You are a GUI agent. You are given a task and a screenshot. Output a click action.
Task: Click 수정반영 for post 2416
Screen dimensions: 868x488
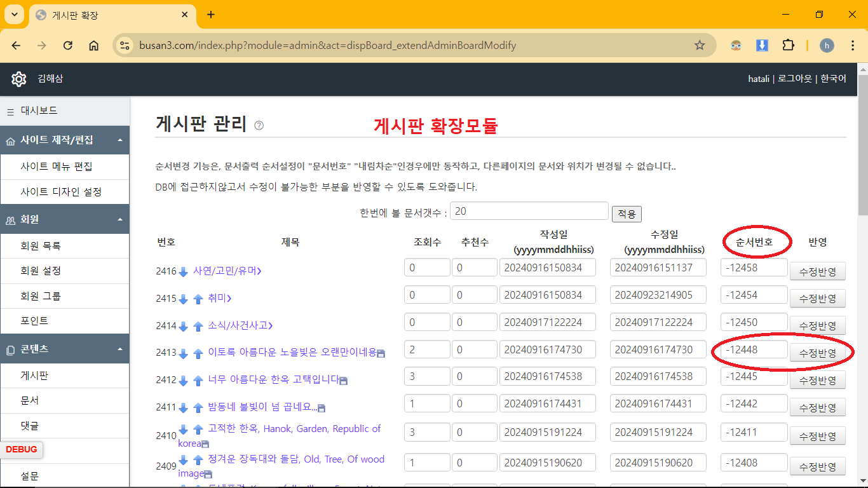pos(818,272)
